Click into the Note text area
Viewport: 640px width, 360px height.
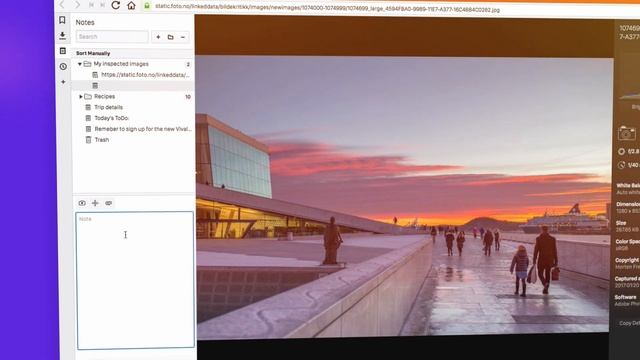(135, 280)
